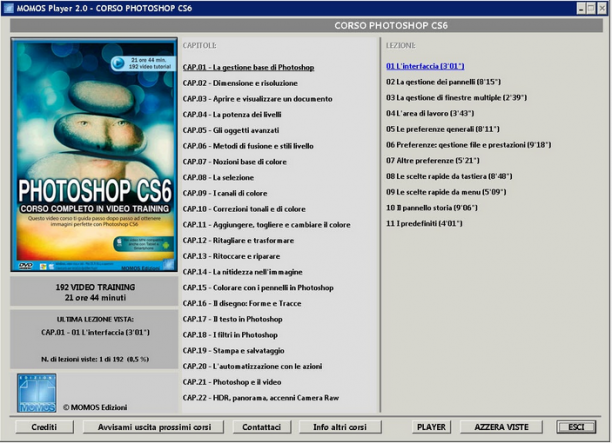Viewport: 612px width, 443px height.
Task: Open CAP.13 Ritoccare e riparare
Action: (x=231, y=256)
